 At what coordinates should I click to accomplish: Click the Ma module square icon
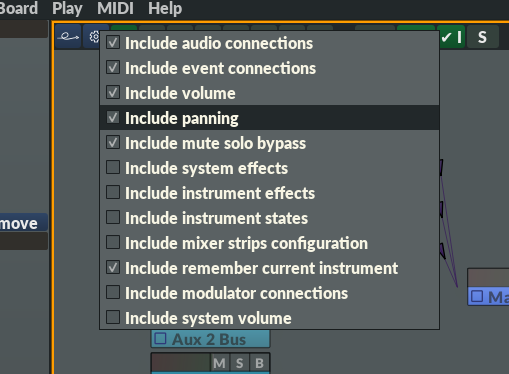click(x=477, y=296)
